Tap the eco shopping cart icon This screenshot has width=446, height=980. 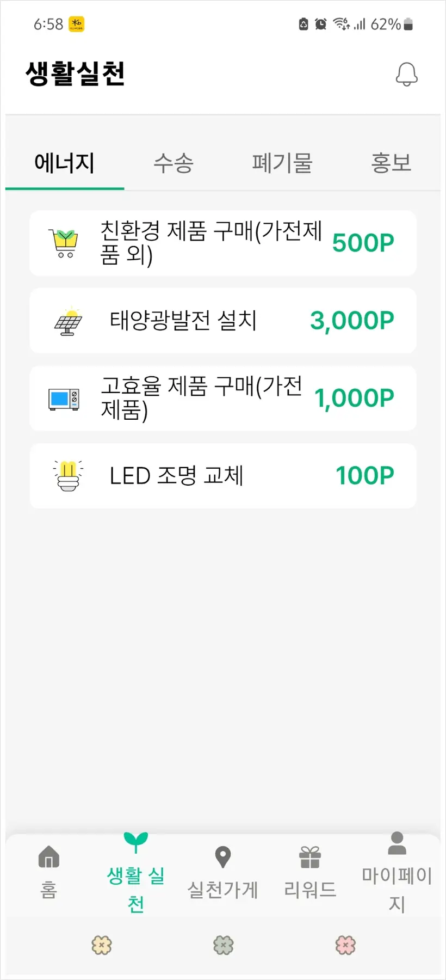[64, 243]
